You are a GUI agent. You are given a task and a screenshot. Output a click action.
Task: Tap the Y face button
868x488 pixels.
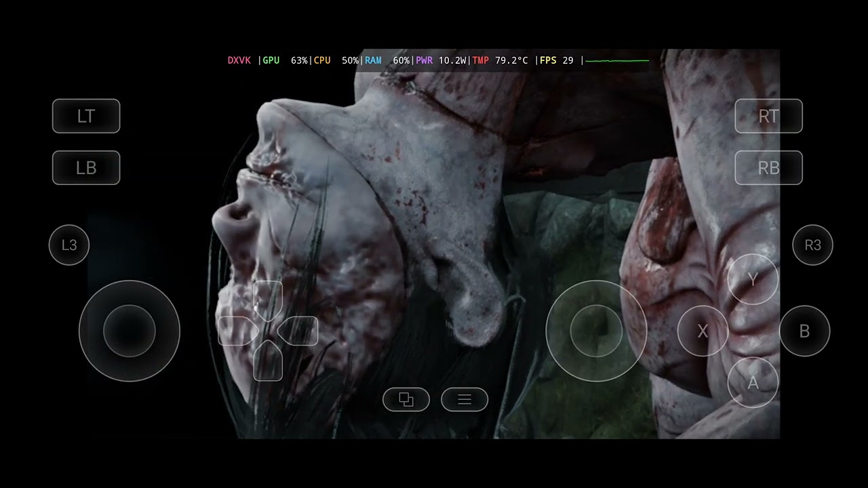[x=753, y=279]
